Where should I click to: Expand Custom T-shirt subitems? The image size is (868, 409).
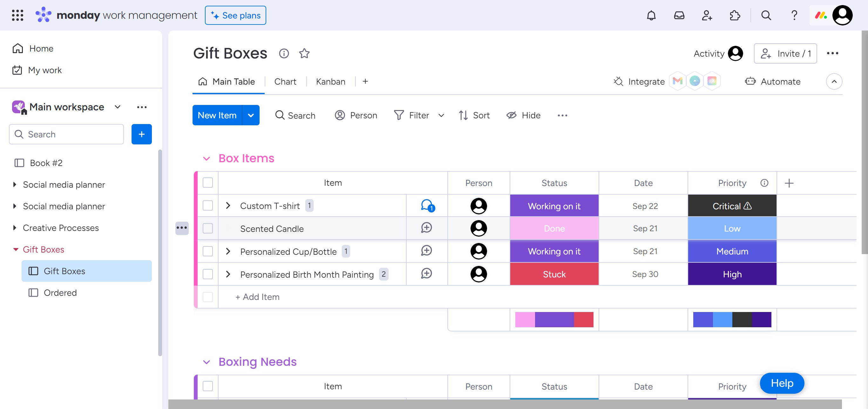point(228,205)
